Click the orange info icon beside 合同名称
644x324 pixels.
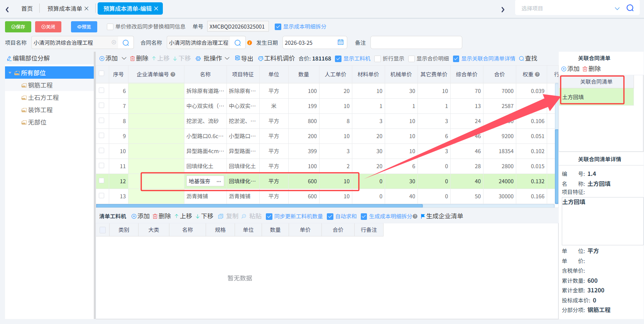[x=250, y=43]
